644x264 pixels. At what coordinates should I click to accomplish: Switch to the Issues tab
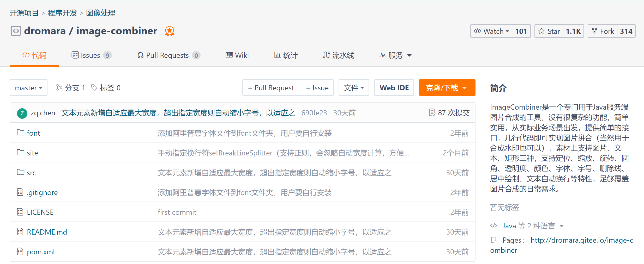tap(90, 55)
